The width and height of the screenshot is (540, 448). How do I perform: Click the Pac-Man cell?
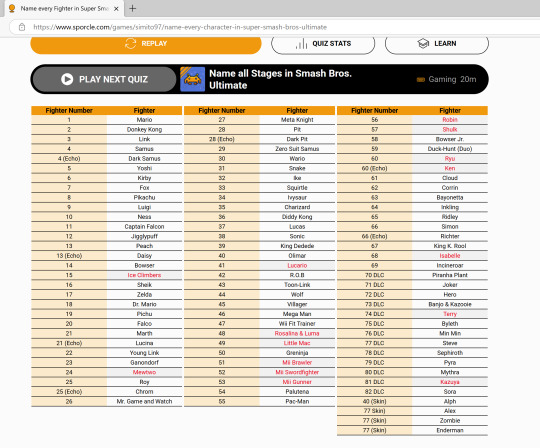coord(297,402)
